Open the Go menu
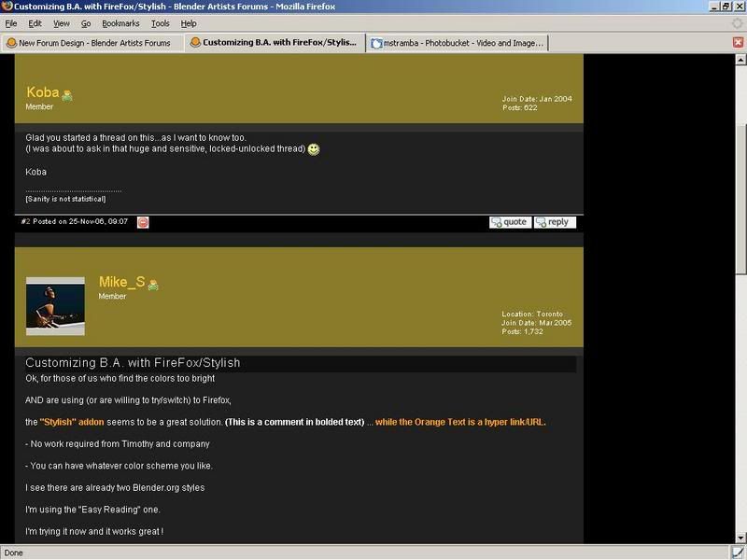The image size is (747, 560). click(86, 23)
